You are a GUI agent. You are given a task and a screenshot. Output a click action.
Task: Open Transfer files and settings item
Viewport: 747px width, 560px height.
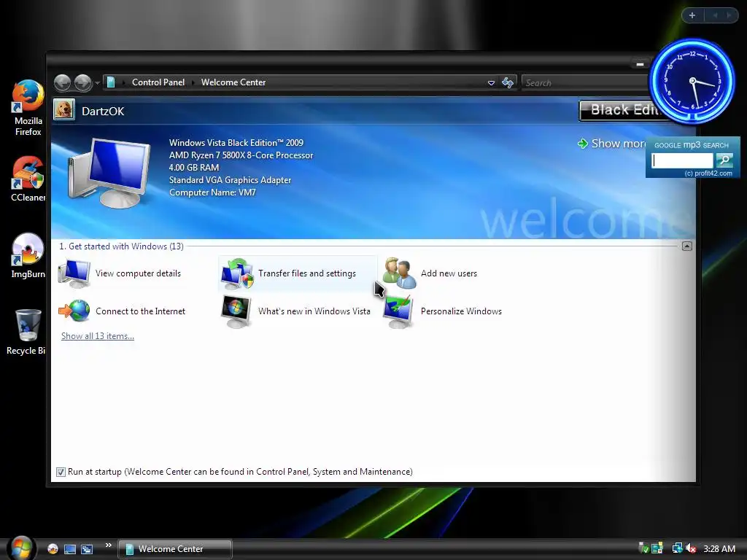click(298, 273)
